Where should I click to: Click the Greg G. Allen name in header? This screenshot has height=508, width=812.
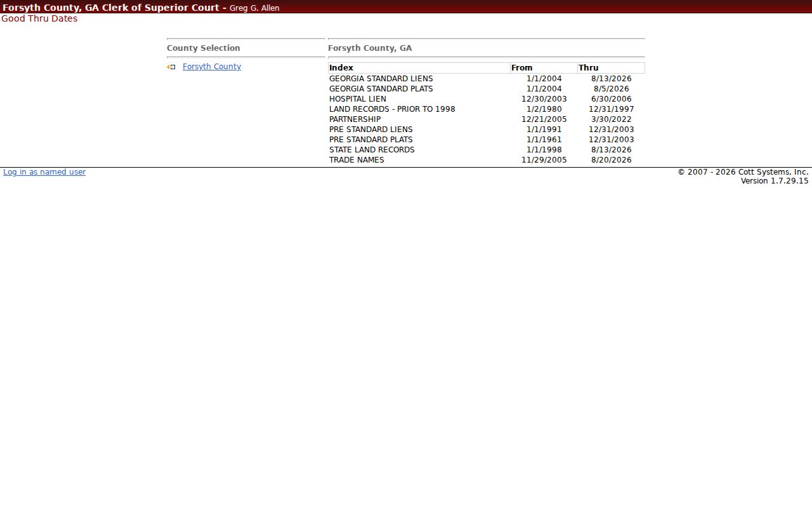pos(254,8)
